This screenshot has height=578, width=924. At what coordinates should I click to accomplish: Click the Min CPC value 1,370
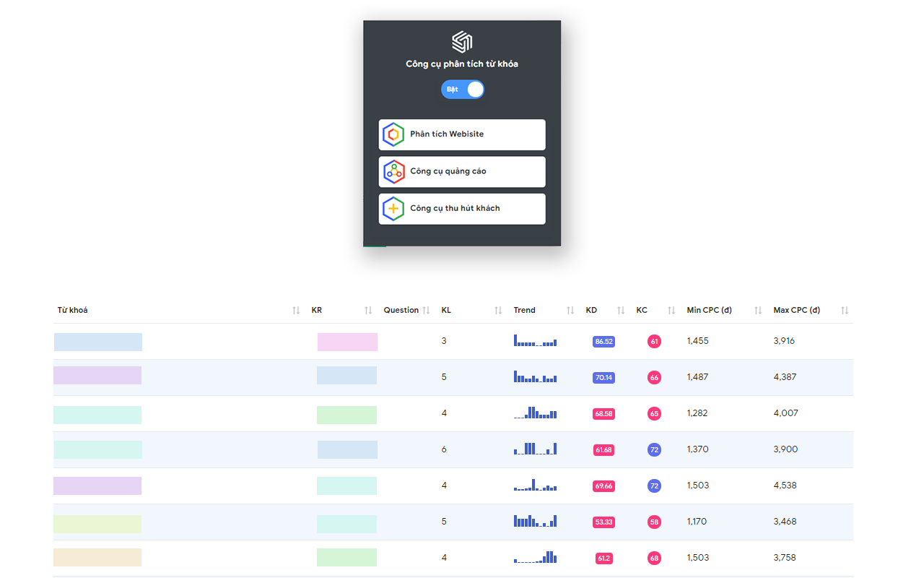coord(697,449)
